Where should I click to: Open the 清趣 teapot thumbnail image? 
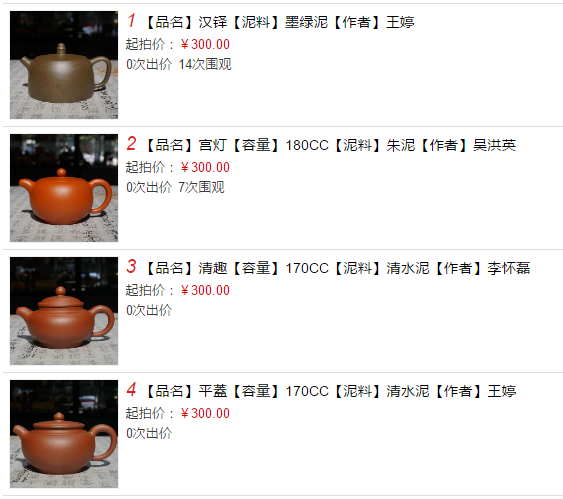(64, 311)
